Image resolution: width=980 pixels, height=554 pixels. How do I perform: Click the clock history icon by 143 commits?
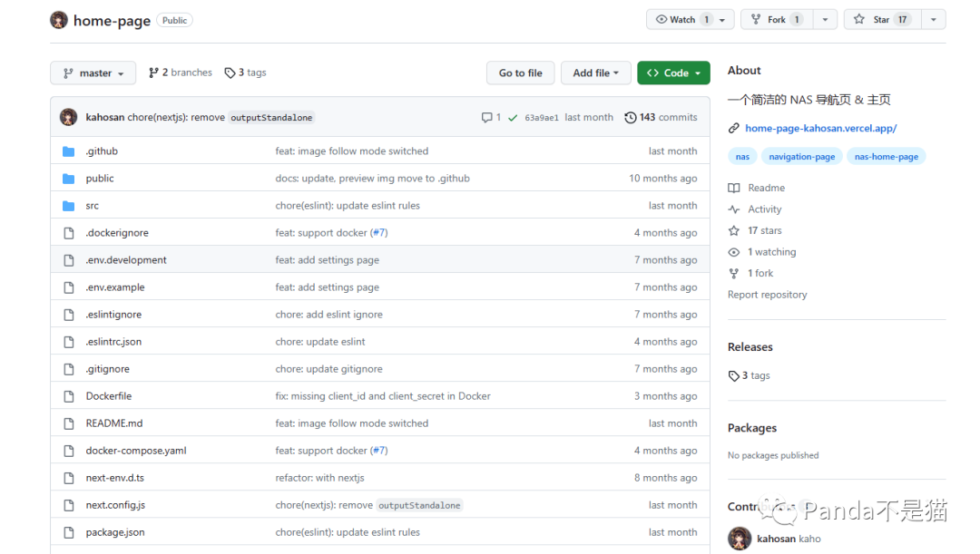pyautogui.click(x=631, y=118)
